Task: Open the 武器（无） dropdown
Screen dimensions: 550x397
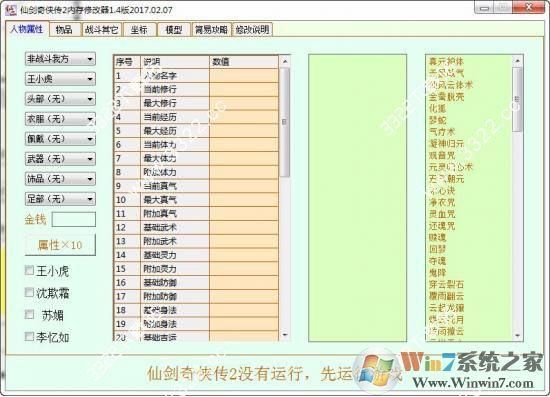Action: pyautogui.click(x=60, y=159)
